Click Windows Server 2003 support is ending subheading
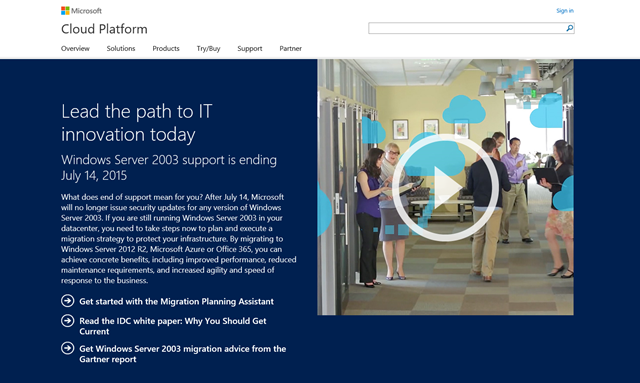 point(169,167)
